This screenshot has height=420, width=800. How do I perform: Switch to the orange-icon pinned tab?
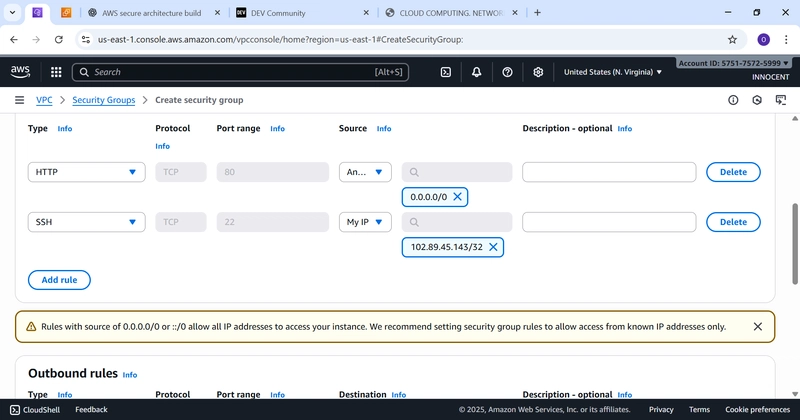pyautogui.click(x=66, y=13)
